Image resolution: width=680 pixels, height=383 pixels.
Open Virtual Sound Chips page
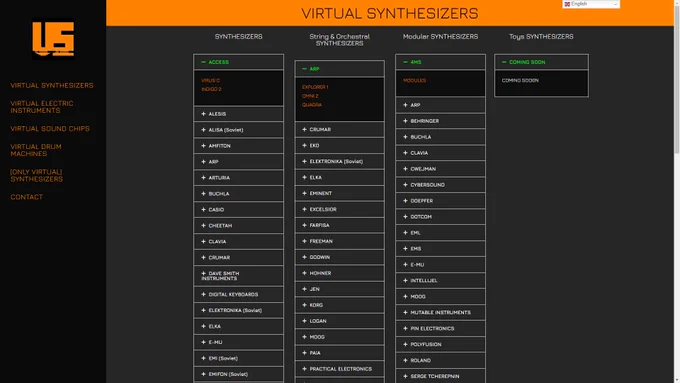(50, 128)
